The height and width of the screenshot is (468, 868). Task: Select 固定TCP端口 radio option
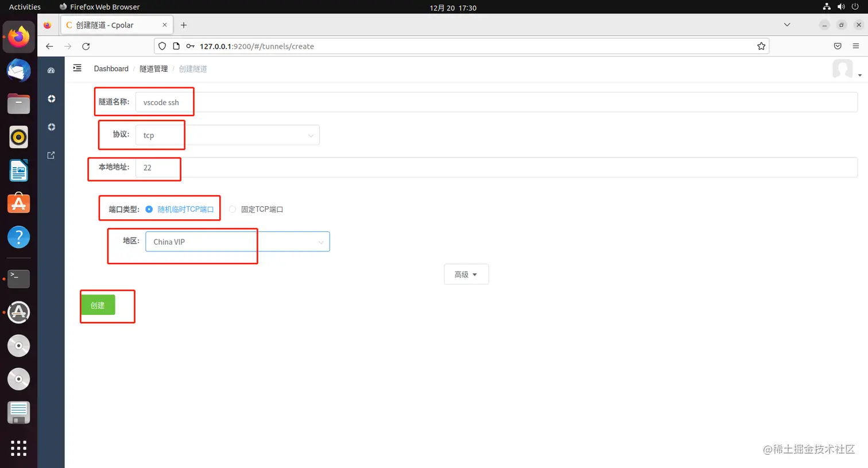[256, 209]
